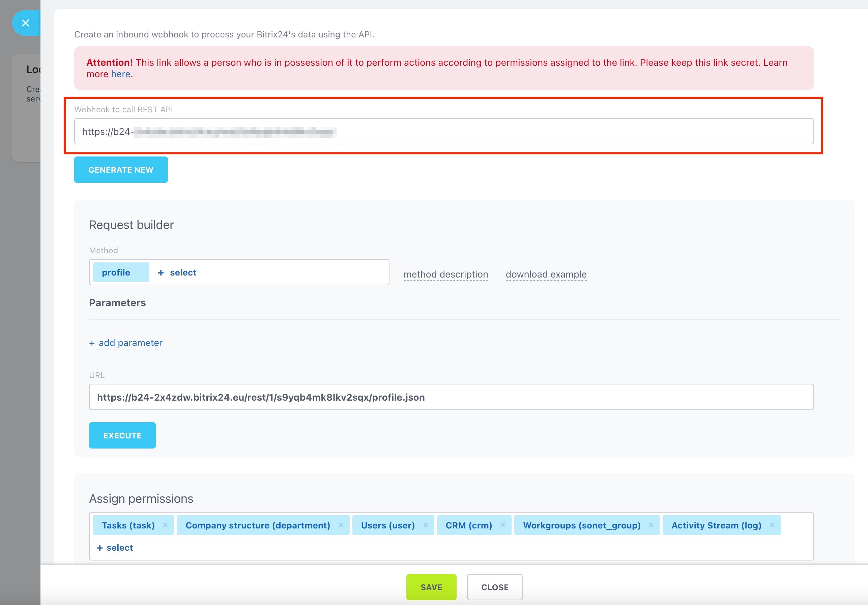Screen dimensions: 868x605
Task: Remove the CRM (crm) permission tag
Action: point(502,525)
